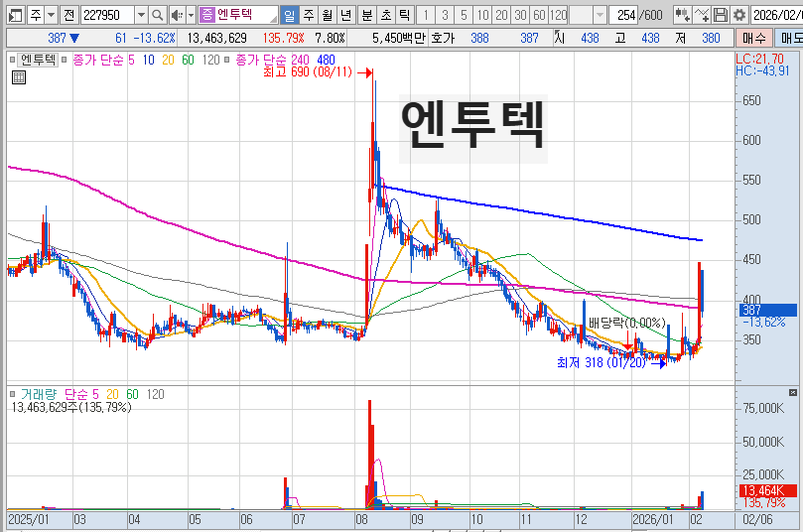This screenshot has height=532, width=803.
Task: Click the 호가 388 quote value
Action: [479, 38]
